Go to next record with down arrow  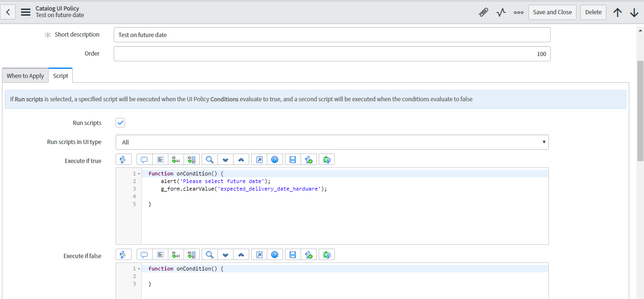point(634,12)
